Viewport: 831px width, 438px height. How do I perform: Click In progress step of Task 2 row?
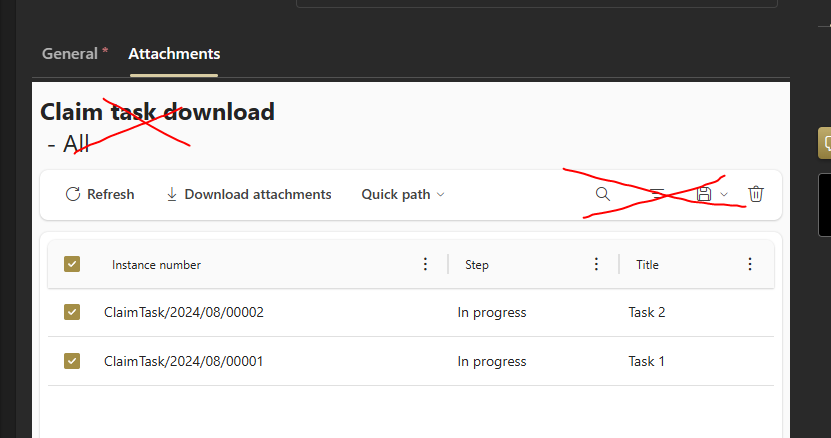point(492,312)
